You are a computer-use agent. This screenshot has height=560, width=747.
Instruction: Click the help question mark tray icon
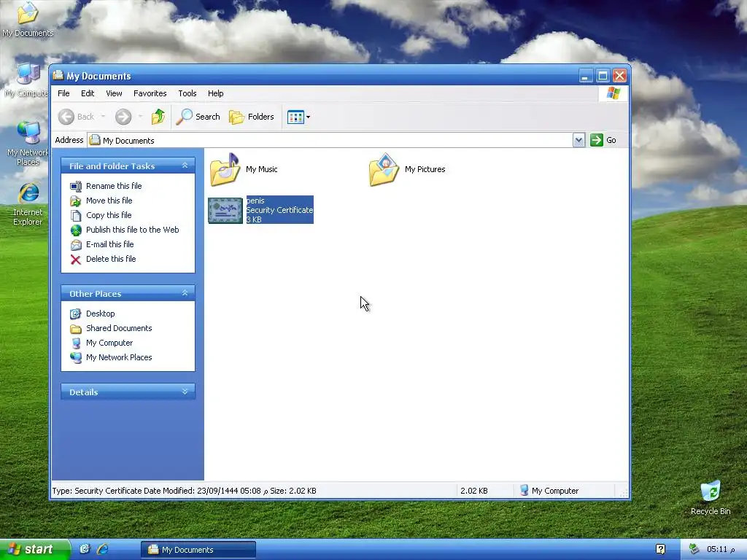[x=660, y=549]
